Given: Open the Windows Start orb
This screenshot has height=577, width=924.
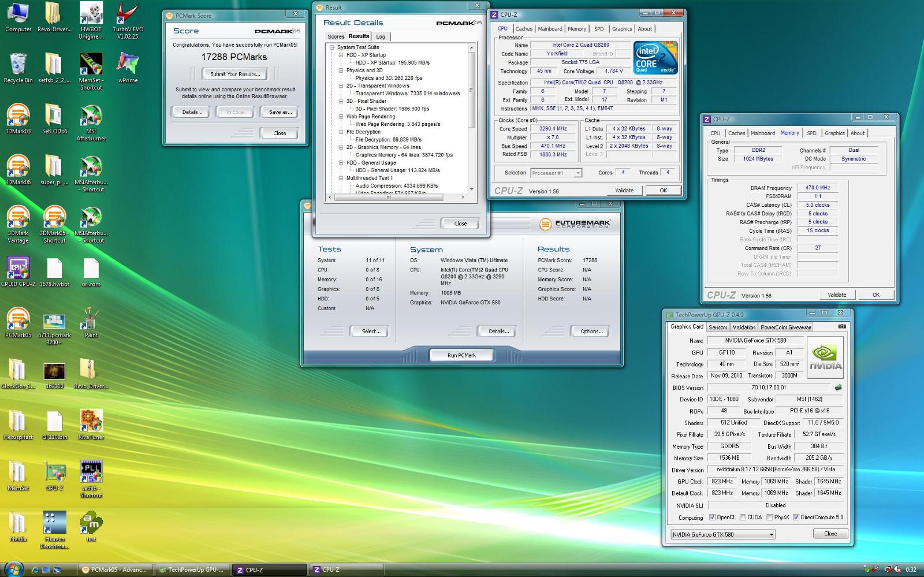Looking at the screenshot, I should (x=13, y=568).
